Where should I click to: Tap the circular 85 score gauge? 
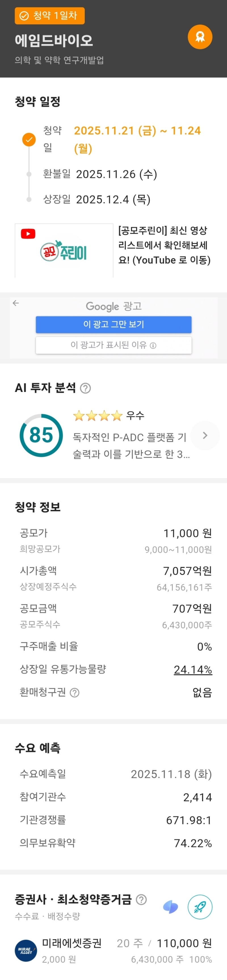point(41,435)
